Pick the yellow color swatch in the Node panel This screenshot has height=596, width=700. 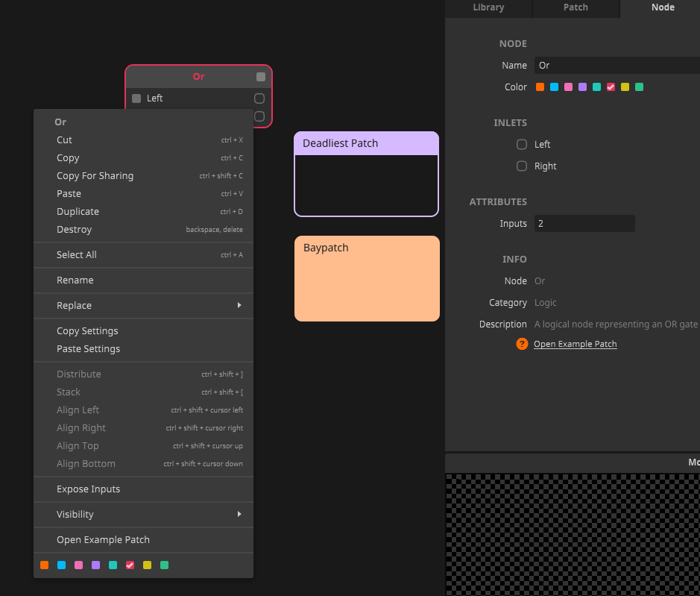pos(625,87)
